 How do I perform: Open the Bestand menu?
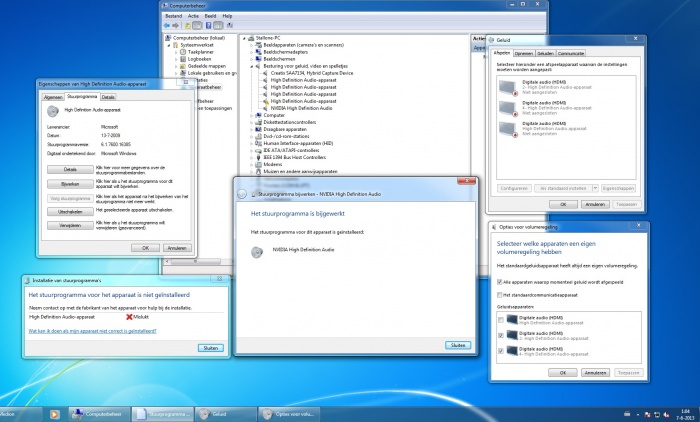pos(173,16)
